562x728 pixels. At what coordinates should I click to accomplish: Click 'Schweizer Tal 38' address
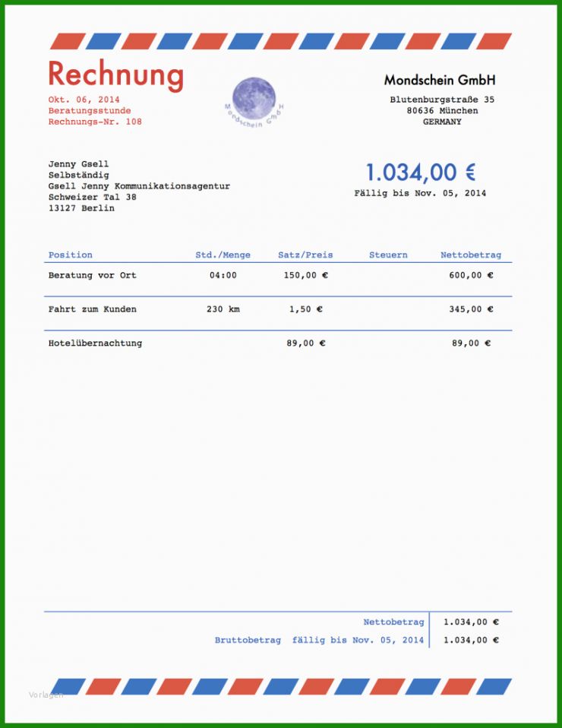(93, 197)
